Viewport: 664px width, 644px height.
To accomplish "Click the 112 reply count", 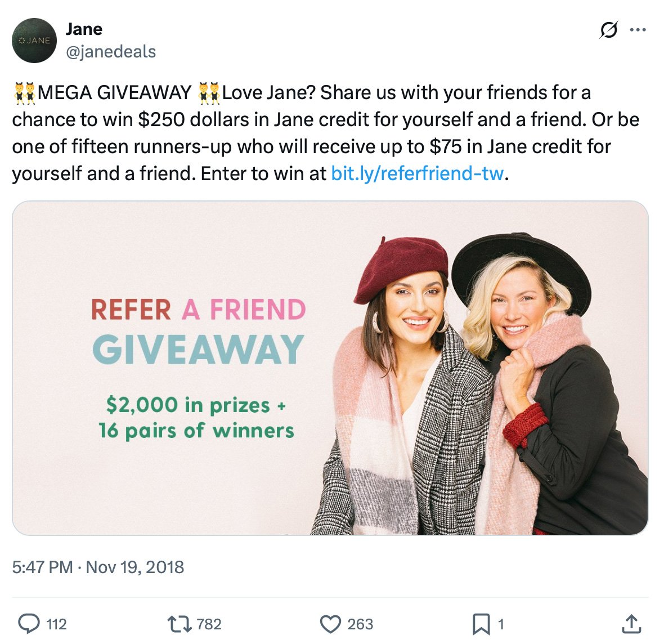I will 56,624.
